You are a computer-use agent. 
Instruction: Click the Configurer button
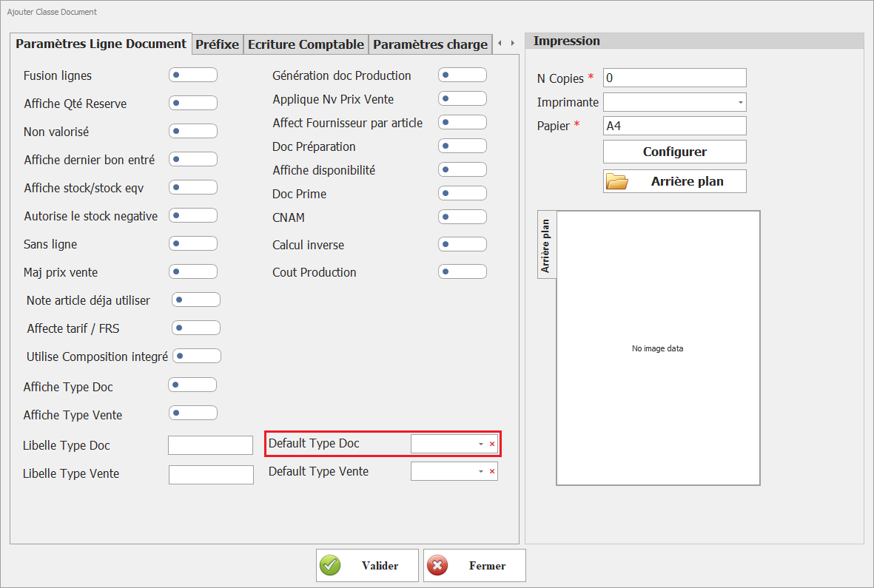pos(674,152)
